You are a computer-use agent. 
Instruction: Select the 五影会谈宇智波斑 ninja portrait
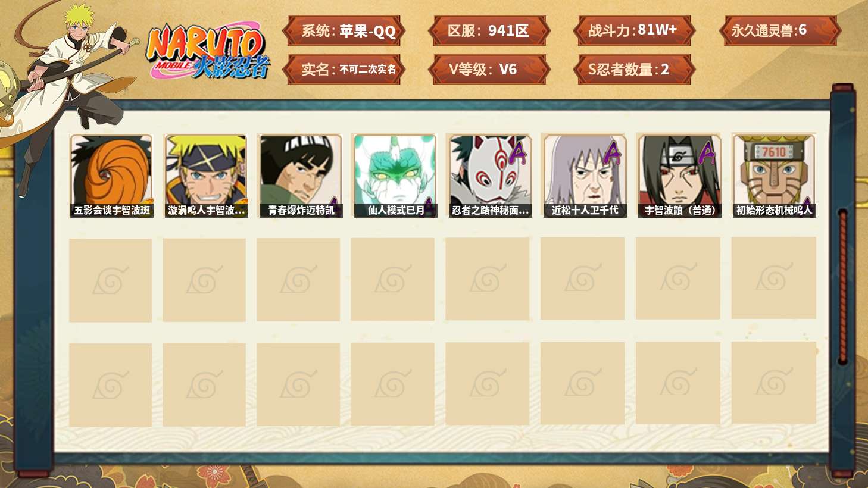(111, 176)
